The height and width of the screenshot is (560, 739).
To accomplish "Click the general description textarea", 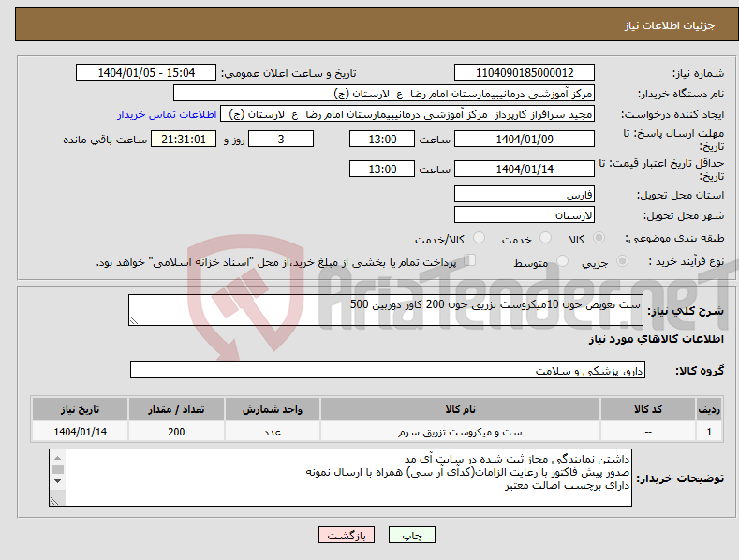I will point(386,310).
